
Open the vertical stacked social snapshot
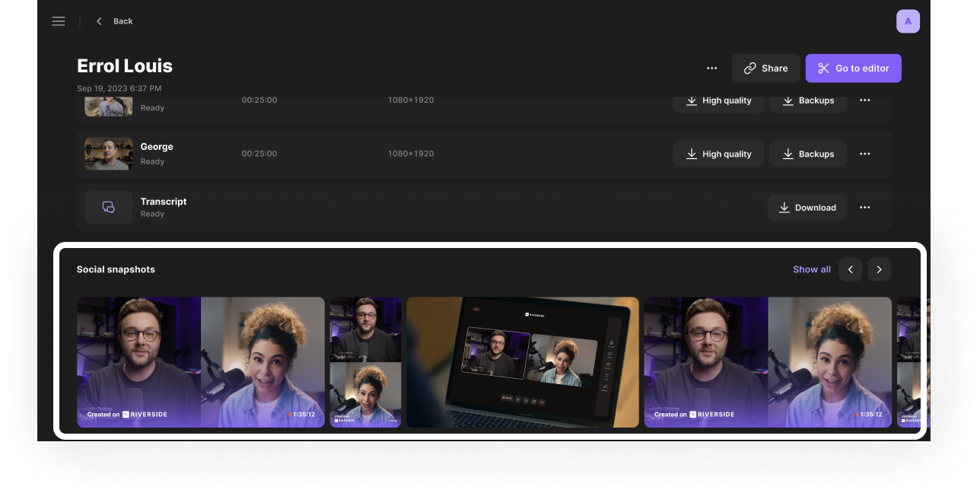tap(365, 362)
